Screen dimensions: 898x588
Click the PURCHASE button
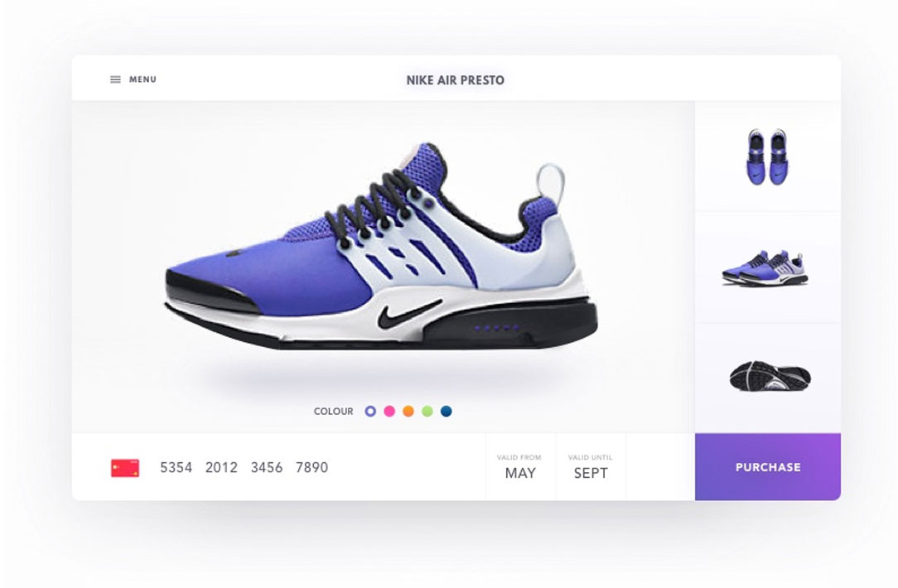tap(768, 467)
